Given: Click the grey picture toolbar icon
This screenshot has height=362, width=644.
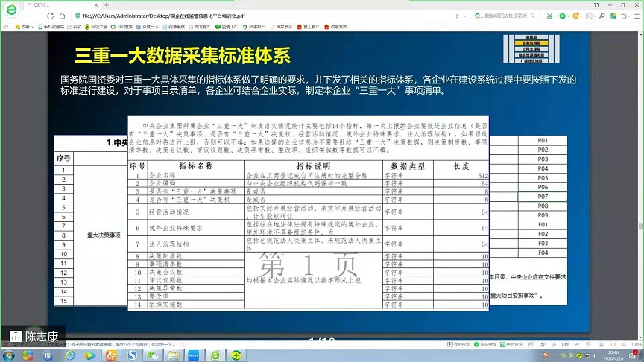Looking at the screenshot, I should 589,16.
